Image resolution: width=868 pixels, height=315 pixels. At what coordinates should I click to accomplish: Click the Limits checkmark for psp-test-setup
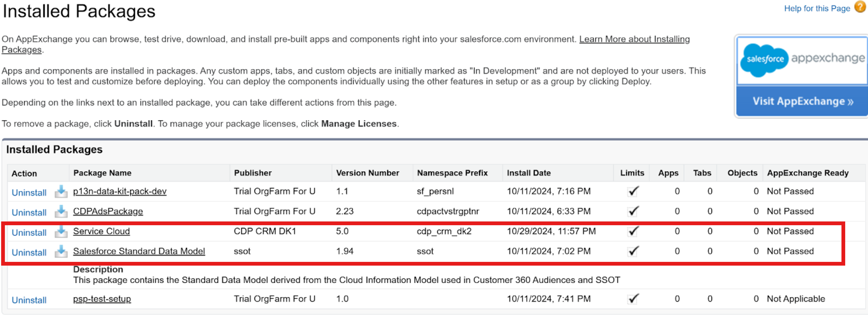pos(633,299)
